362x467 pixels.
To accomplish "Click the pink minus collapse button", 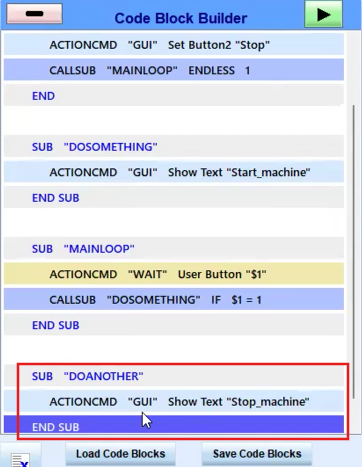I will (x=35, y=14).
